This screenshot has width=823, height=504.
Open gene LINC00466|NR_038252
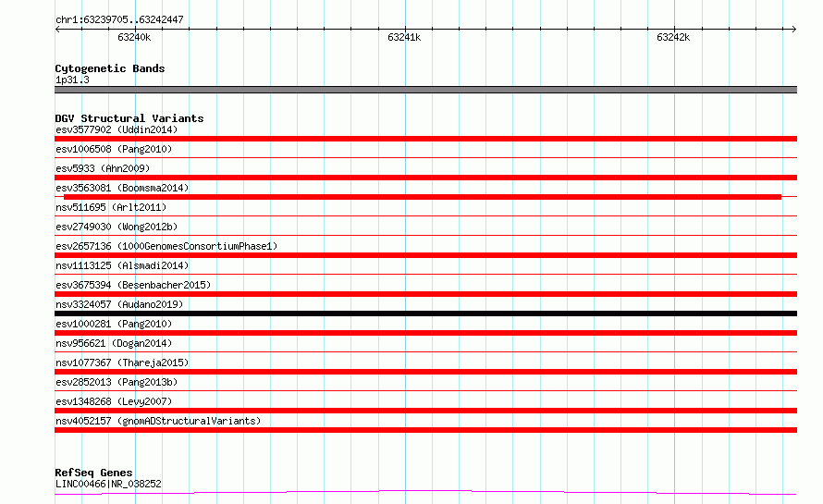[108, 484]
